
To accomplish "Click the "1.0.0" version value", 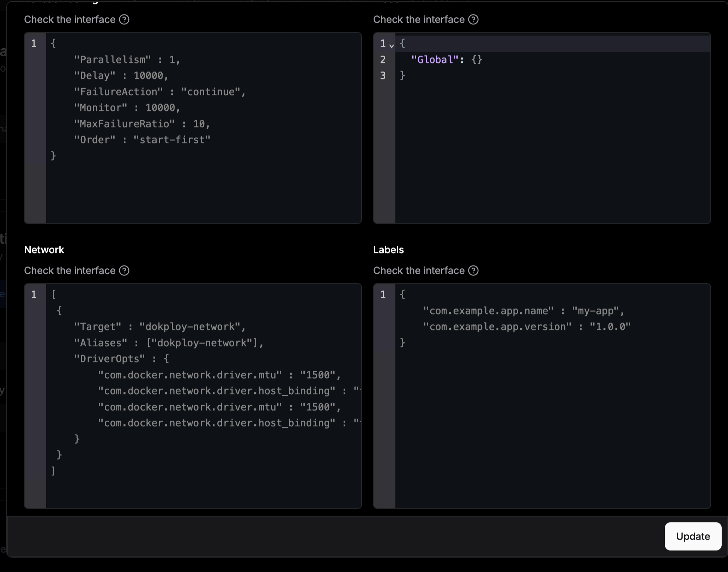I will [x=610, y=327].
